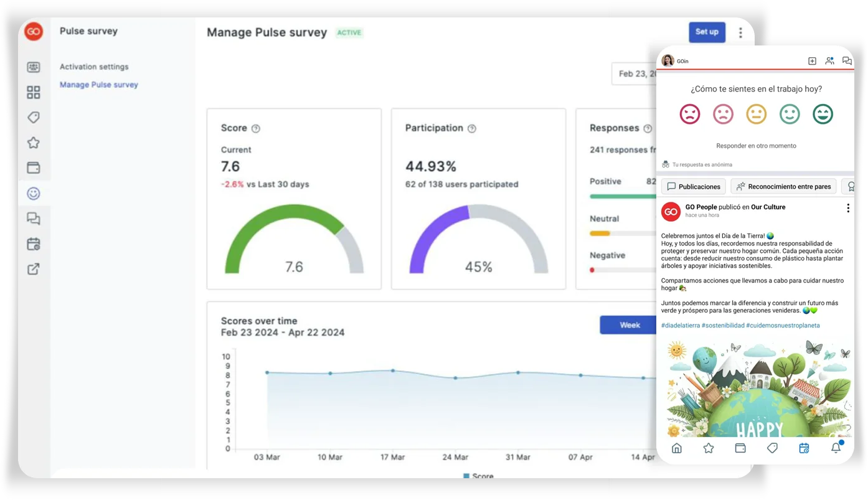Open the dashboard grid sidebar icon
The height and width of the screenshot is (500, 868).
[x=34, y=92]
